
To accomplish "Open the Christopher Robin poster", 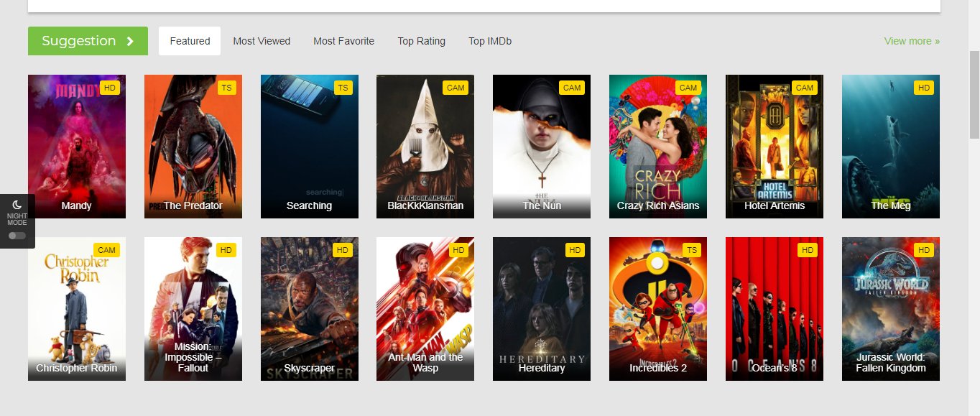I will click(x=77, y=309).
